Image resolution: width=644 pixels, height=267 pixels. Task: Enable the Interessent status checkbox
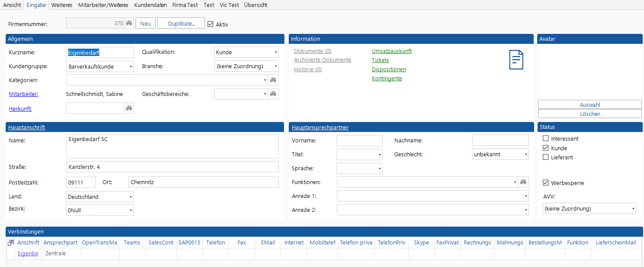click(546, 138)
